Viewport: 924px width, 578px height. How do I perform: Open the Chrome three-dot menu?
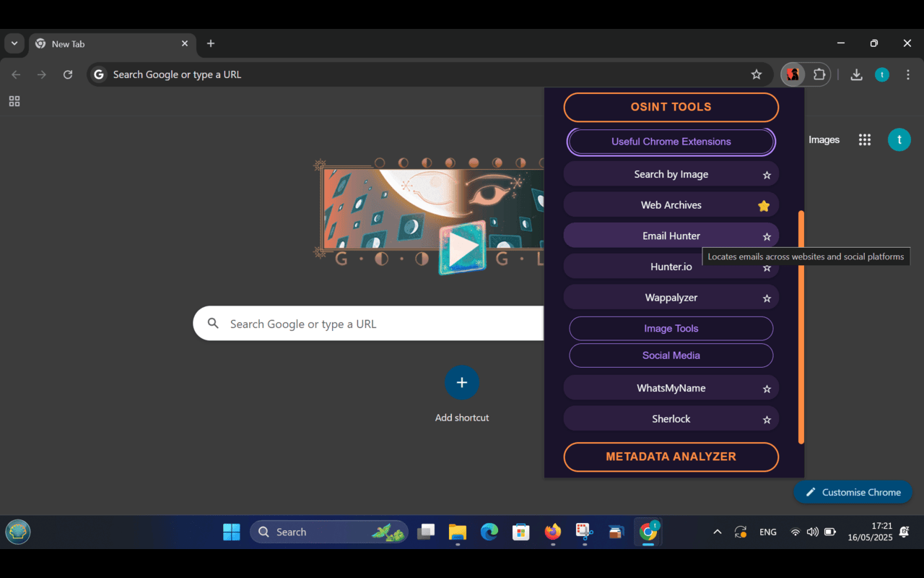coord(907,74)
